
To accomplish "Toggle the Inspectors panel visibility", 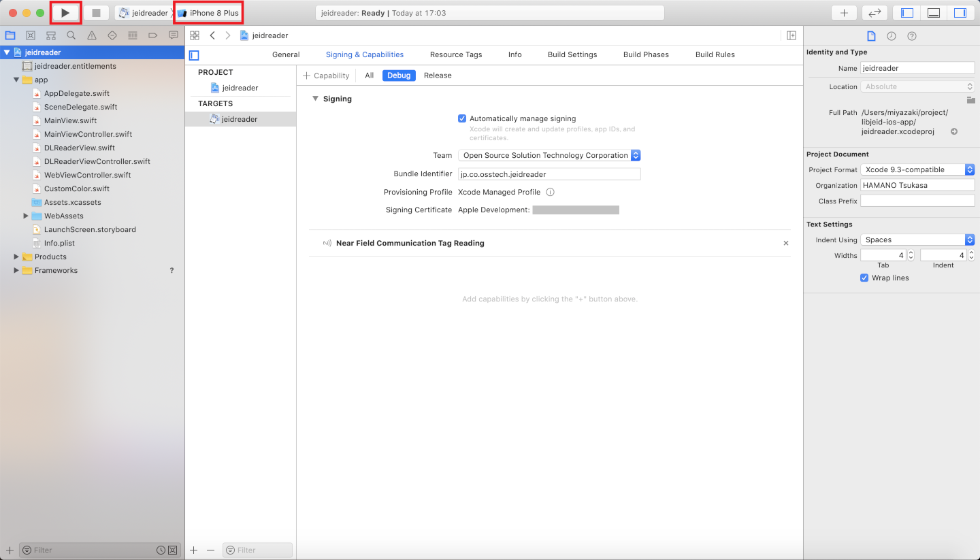I will [960, 13].
